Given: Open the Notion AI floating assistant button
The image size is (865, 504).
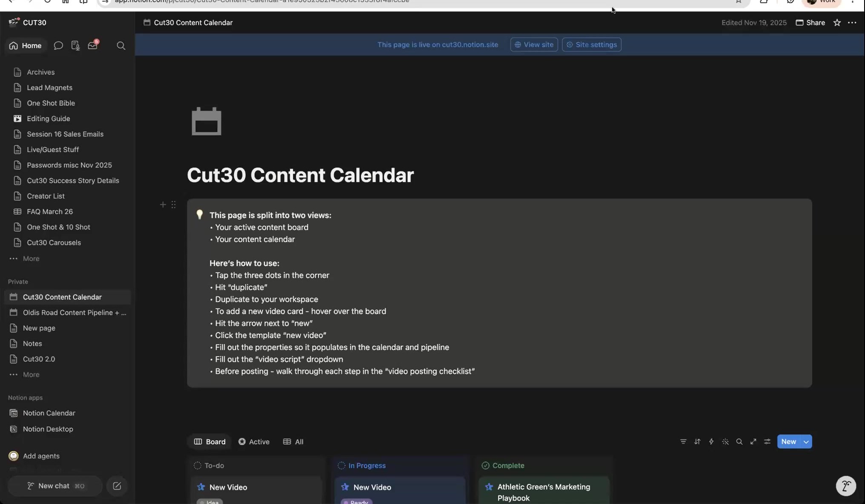Looking at the screenshot, I should (846, 486).
